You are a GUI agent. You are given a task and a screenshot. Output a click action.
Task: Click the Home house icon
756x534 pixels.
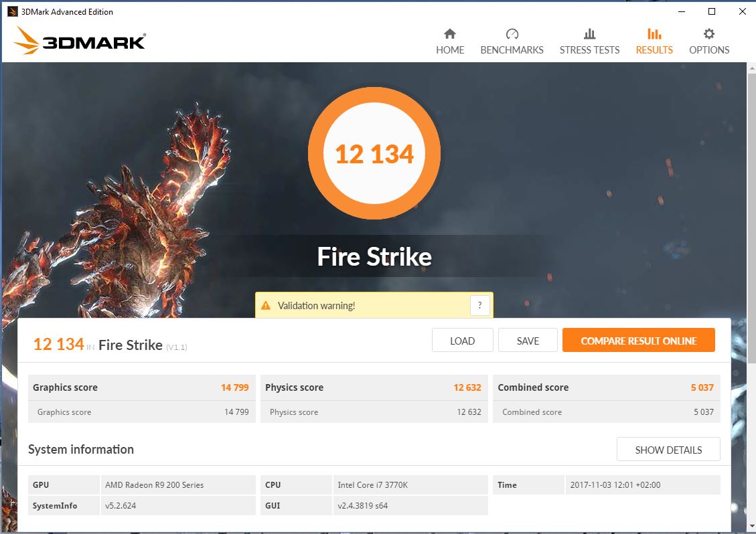pyautogui.click(x=450, y=33)
